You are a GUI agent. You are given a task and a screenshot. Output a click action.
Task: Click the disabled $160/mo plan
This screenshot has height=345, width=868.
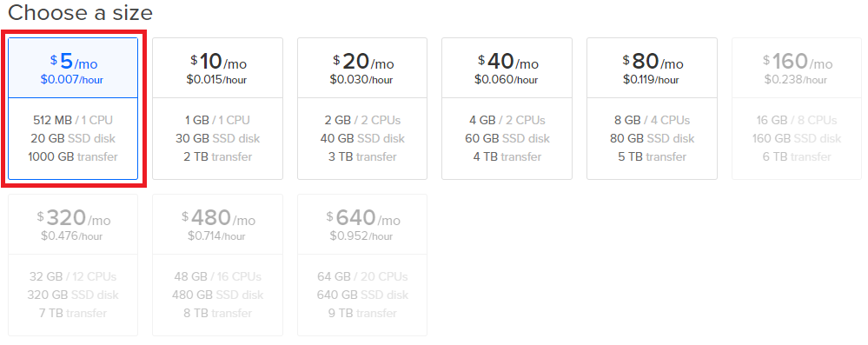[x=797, y=109]
